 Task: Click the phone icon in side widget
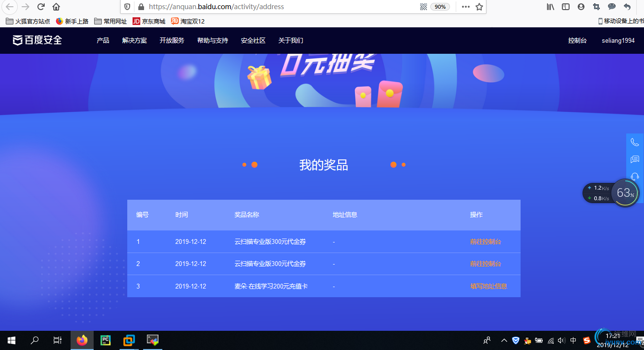click(635, 143)
